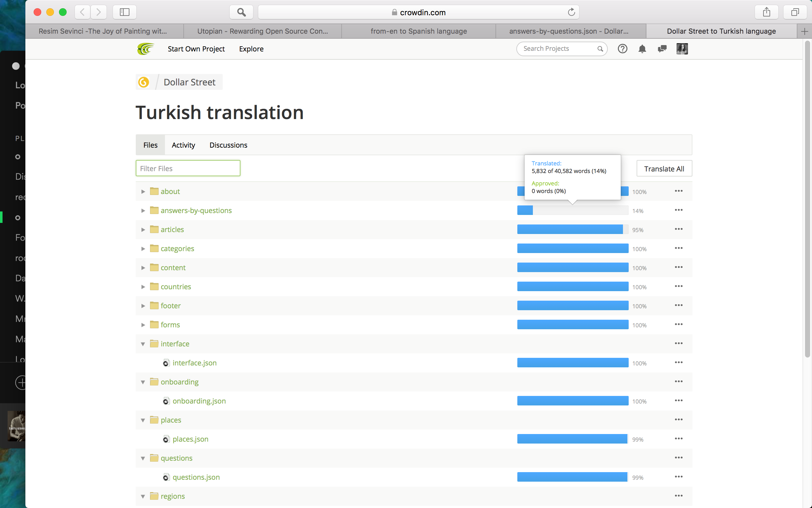Collapse the questions folder
Image resolution: width=812 pixels, height=508 pixels.
coord(143,458)
